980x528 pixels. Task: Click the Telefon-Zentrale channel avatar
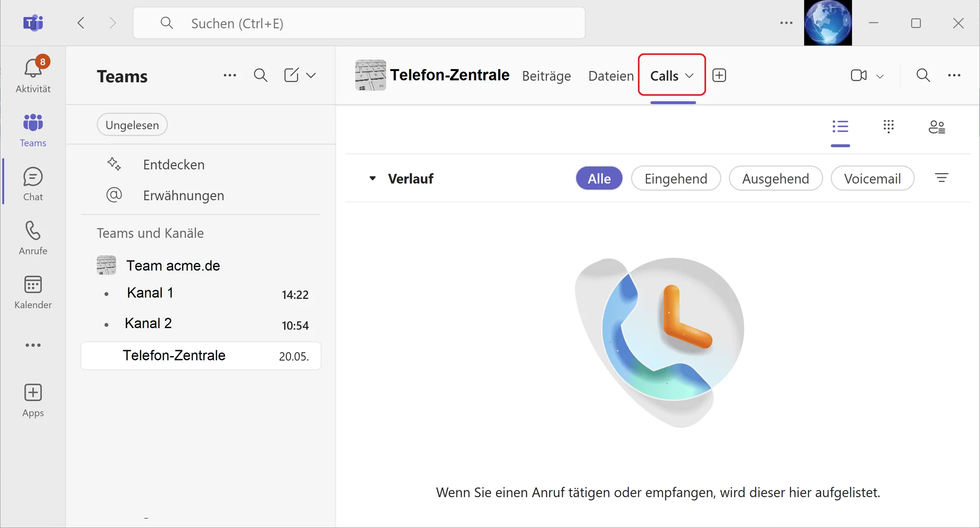(370, 75)
